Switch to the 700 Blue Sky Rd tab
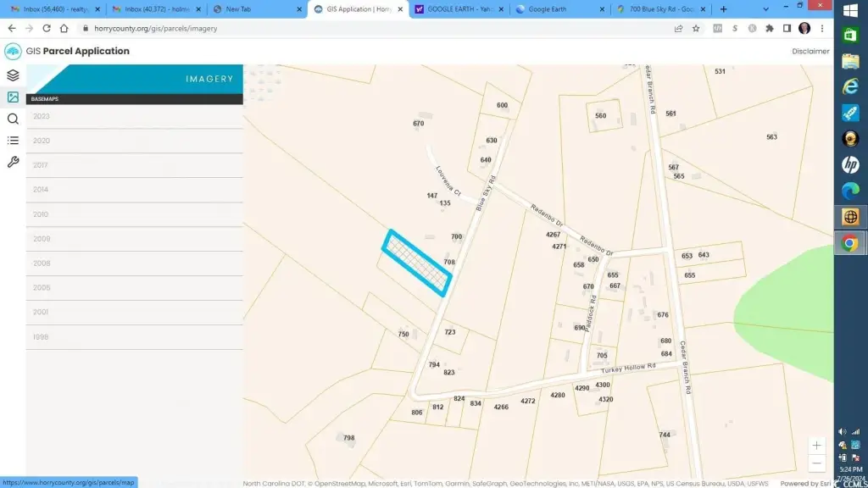This screenshot has width=868, height=488. [661, 9]
